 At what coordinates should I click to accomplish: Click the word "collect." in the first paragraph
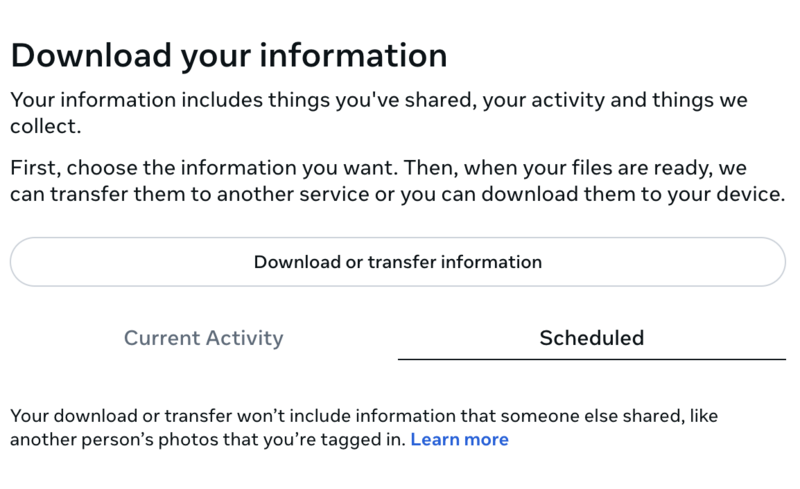click(45, 128)
